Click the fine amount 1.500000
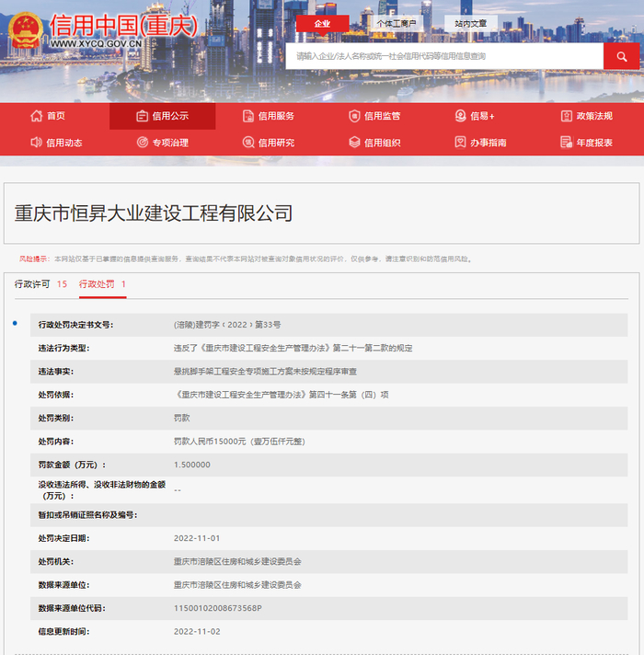The image size is (644, 655). (x=192, y=465)
